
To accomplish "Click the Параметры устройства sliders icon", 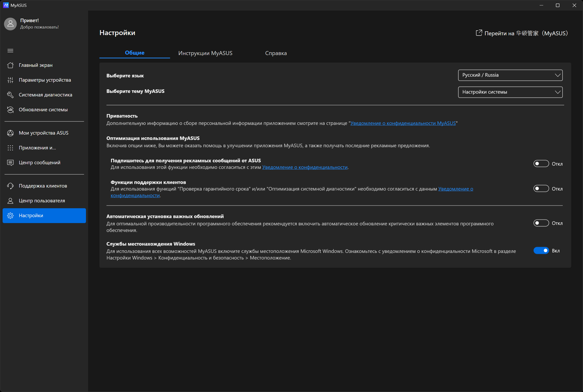I will click(10, 80).
